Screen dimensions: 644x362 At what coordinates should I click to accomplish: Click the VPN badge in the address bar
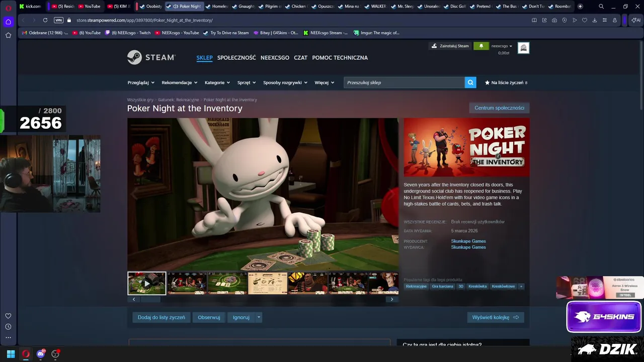coord(58,20)
